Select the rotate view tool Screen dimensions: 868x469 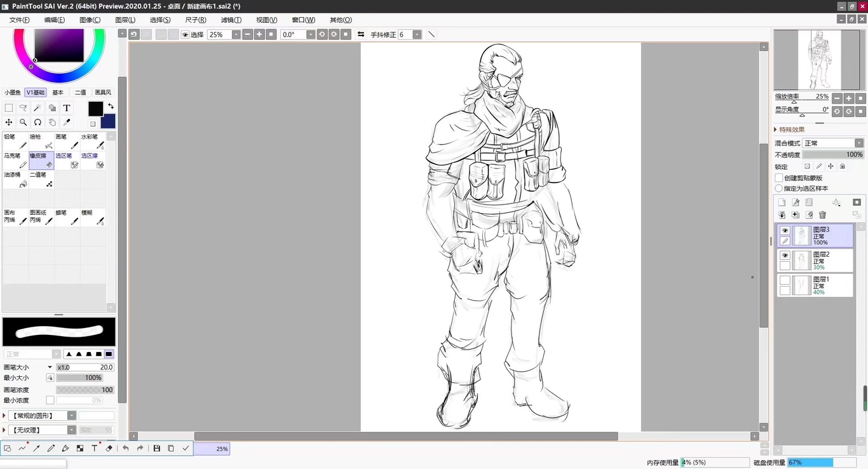tap(37, 122)
